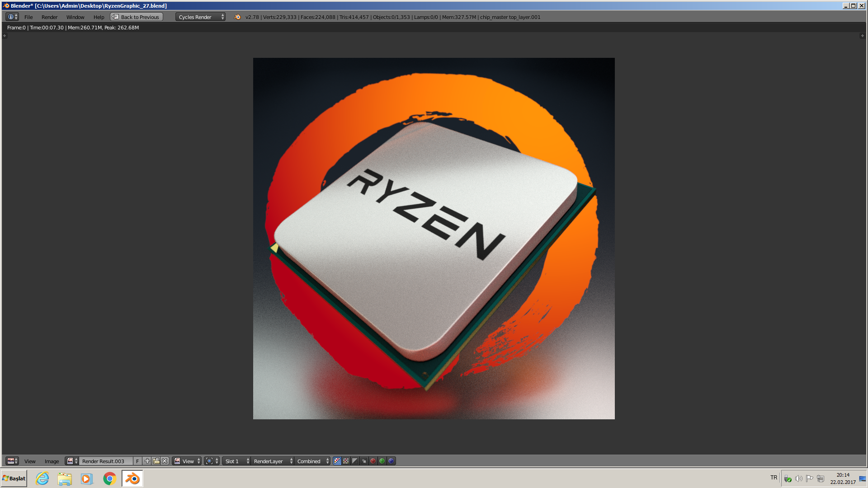Click the Blender title bar icon
Viewport: 868px width, 488px height.
[x=6, y=6]
